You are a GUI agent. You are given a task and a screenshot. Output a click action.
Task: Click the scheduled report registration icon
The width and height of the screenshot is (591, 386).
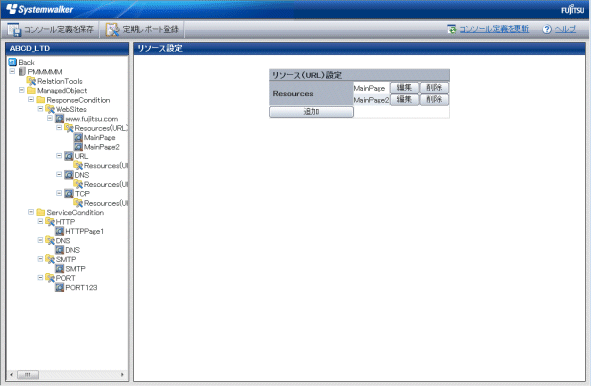pyautogui.click(x=112, y=30)
